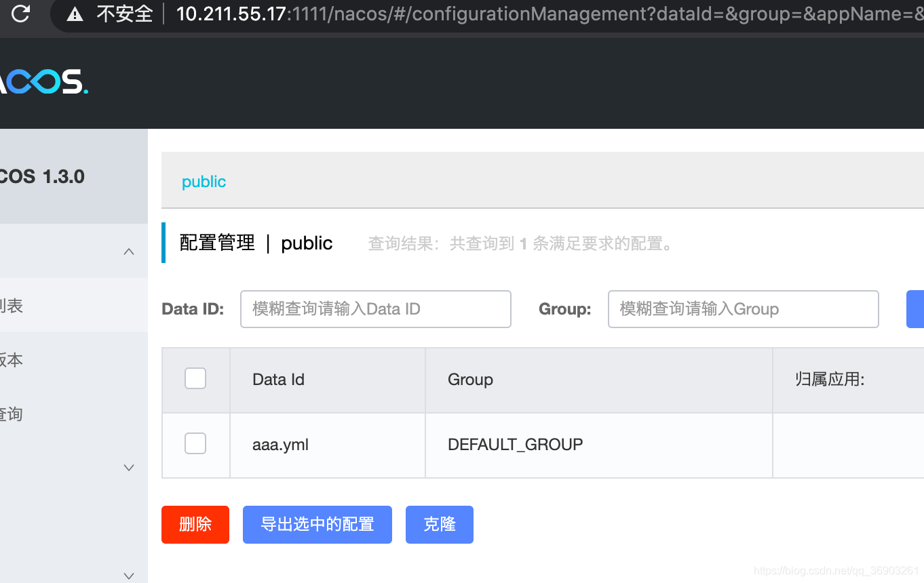Open the sidebar item ending in 查询

[73, 414]
